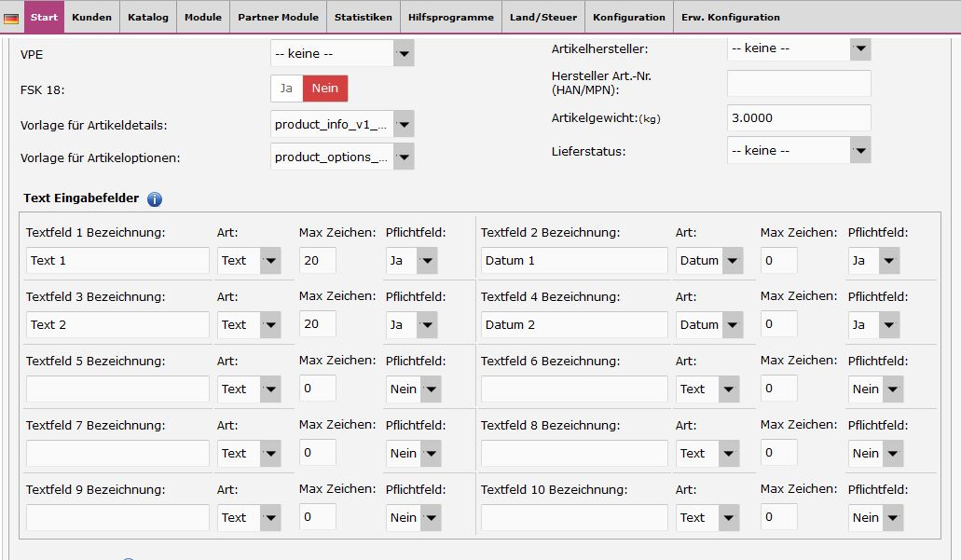
Task: Open the Katalog menu
Action: 147,16
